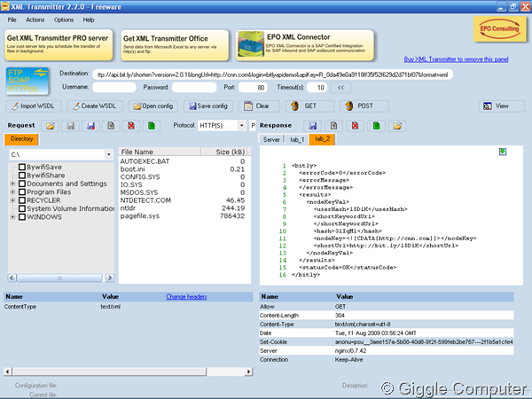Image resolution: width=532 pixels, height=399 pixels.
Task: Collapse settings with the << button
Action: [340, 88]
